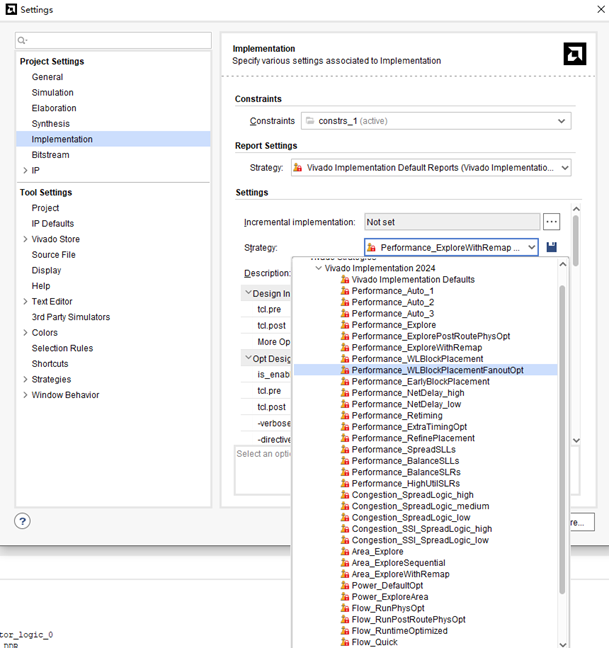Click strategy icon inside the Strategy combo box
The image size is (609, 648).
click(371, 248)
